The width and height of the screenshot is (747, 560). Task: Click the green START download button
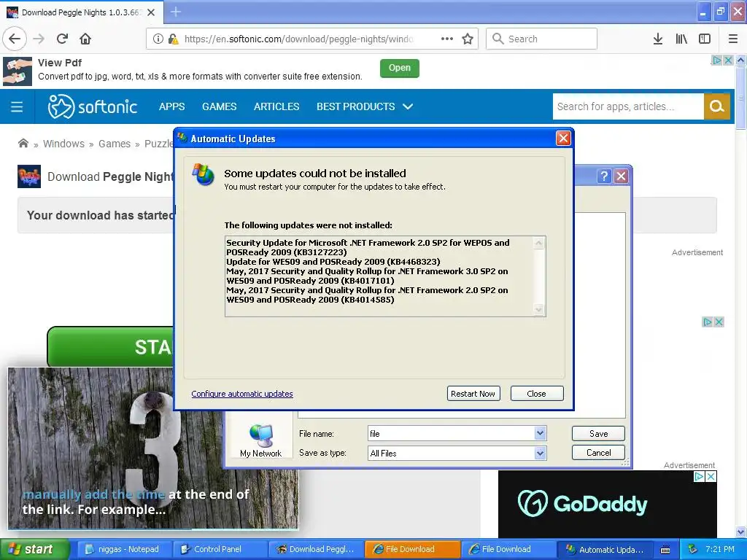click(x=111, y=346)
